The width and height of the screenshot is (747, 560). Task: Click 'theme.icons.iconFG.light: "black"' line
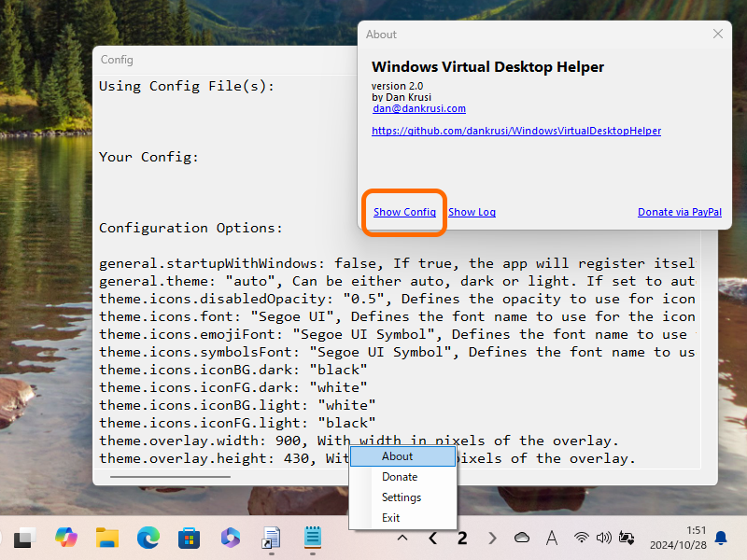[237, 423]
